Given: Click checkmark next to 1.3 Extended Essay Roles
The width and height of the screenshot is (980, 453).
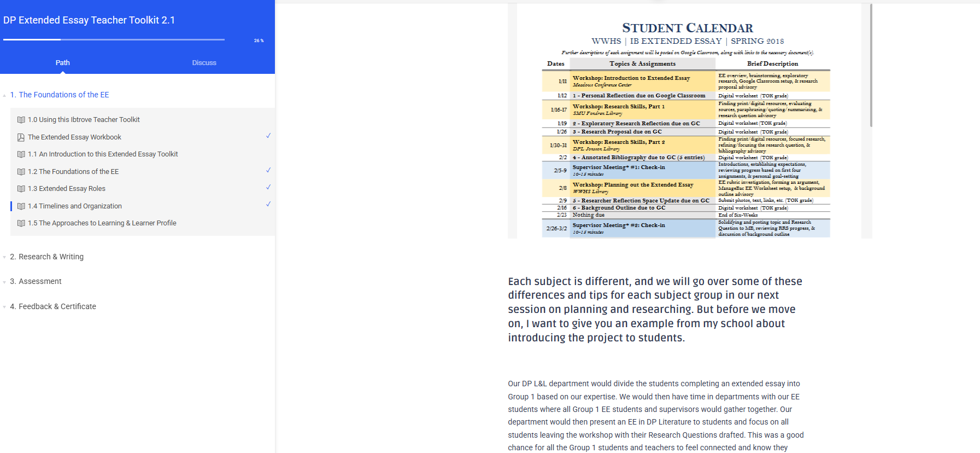Looking at the screenshot, I should tap(268, 187).
